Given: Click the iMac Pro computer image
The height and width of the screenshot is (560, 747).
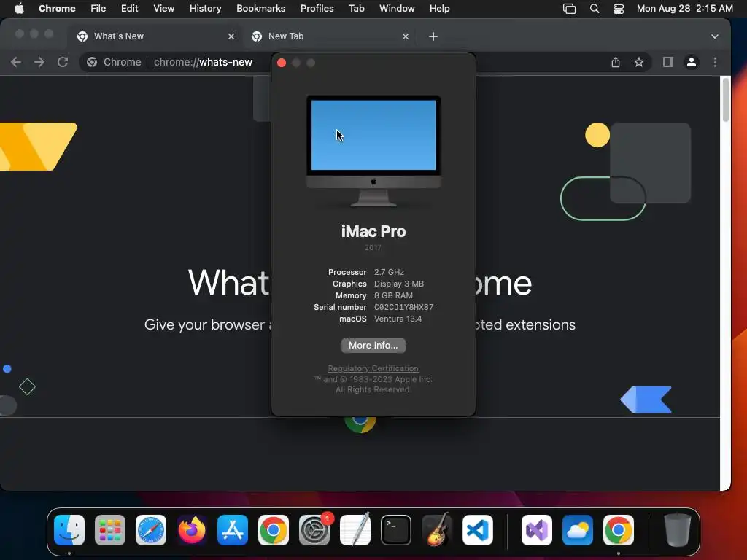Looking at the screenshot, I should [x=373, y=151].
